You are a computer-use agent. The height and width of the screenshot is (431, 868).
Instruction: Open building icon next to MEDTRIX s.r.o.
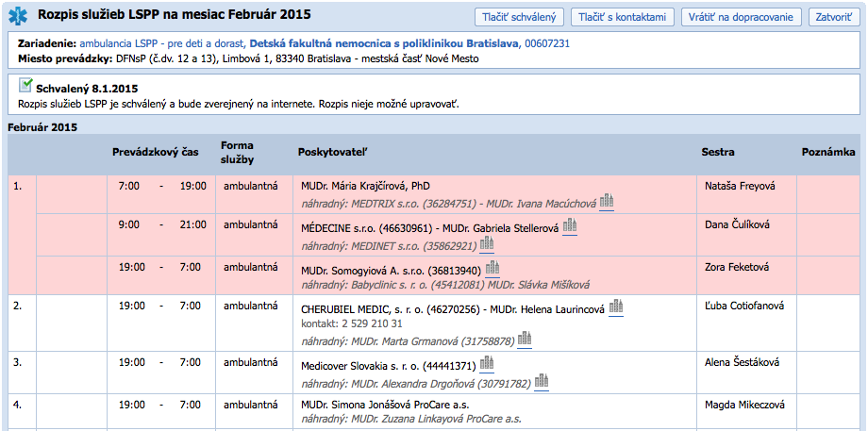click(607, 202)
